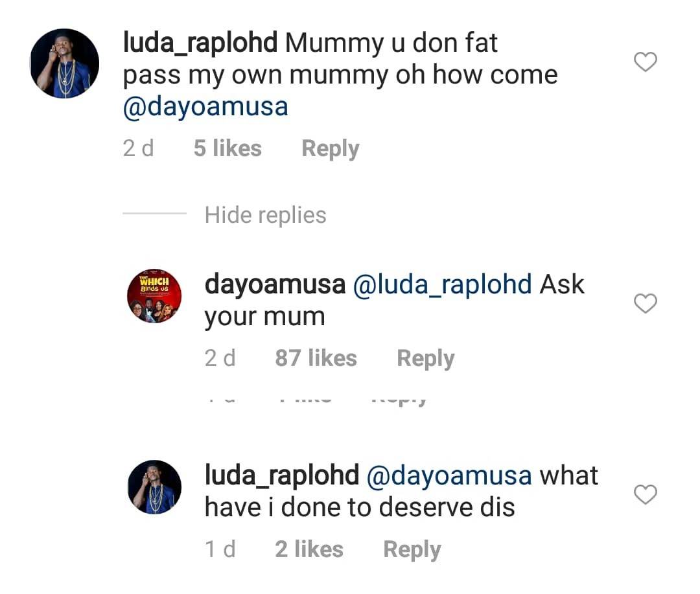700x594 pixels.
Task: Reply to dayoamusa's "Ask your mum" comment
Action: coord(425,358)
